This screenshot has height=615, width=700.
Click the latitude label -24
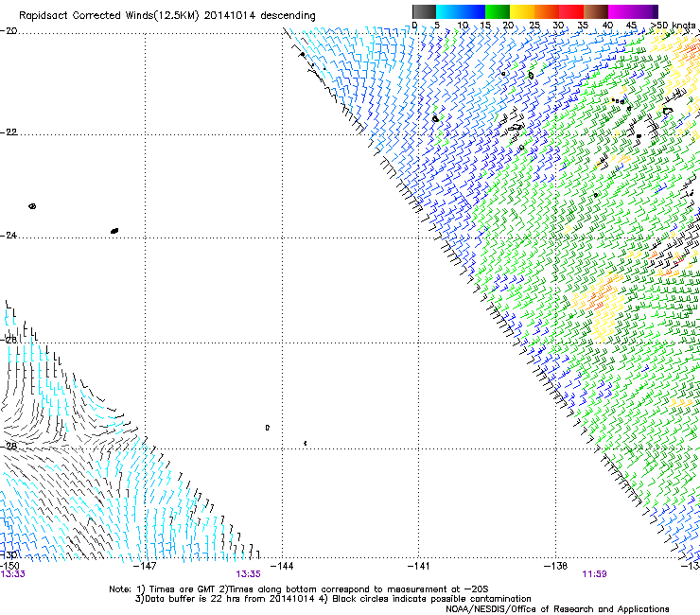(x=9, y=235)
